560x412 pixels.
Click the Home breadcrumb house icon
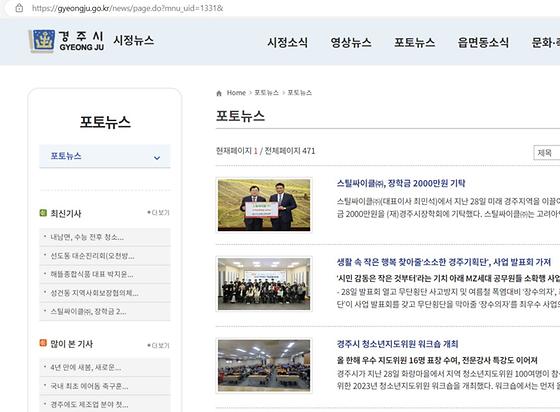click(219, 93)
